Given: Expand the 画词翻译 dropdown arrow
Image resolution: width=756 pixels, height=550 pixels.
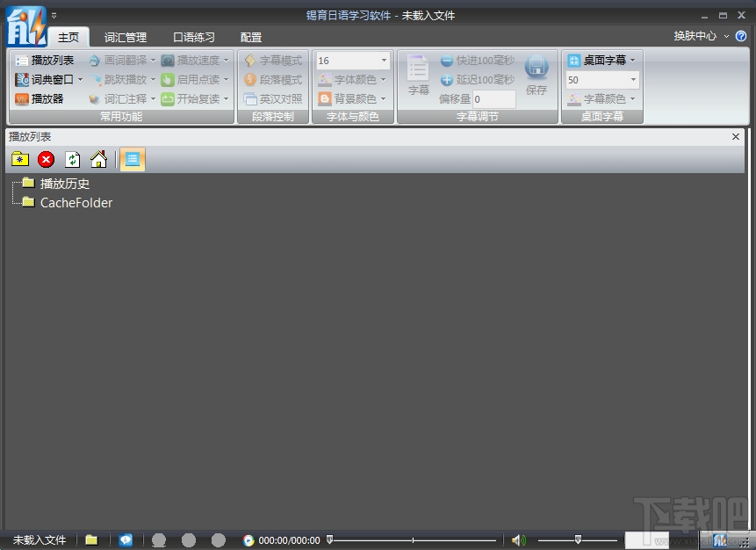Looking at the screenshot, I should click(x=153, y=61).
